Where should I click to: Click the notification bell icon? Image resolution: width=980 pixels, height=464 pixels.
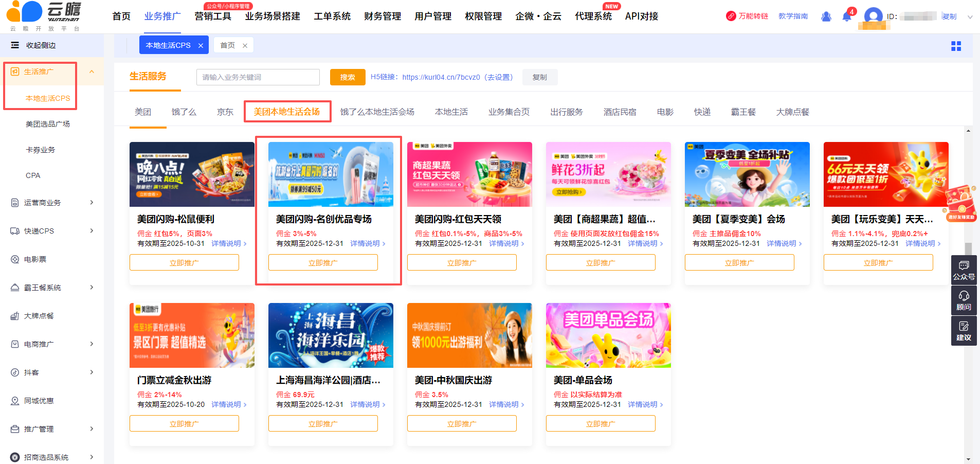pos(846,16)
